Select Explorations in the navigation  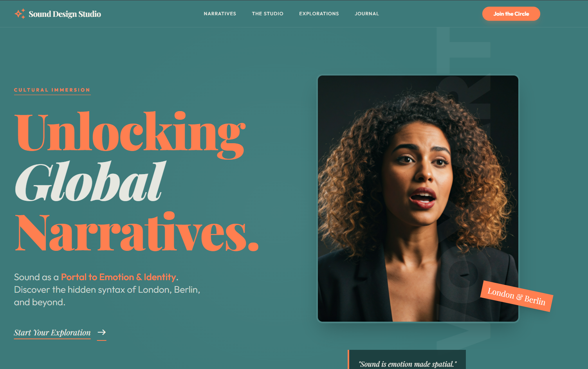click(x=319, y=14)
